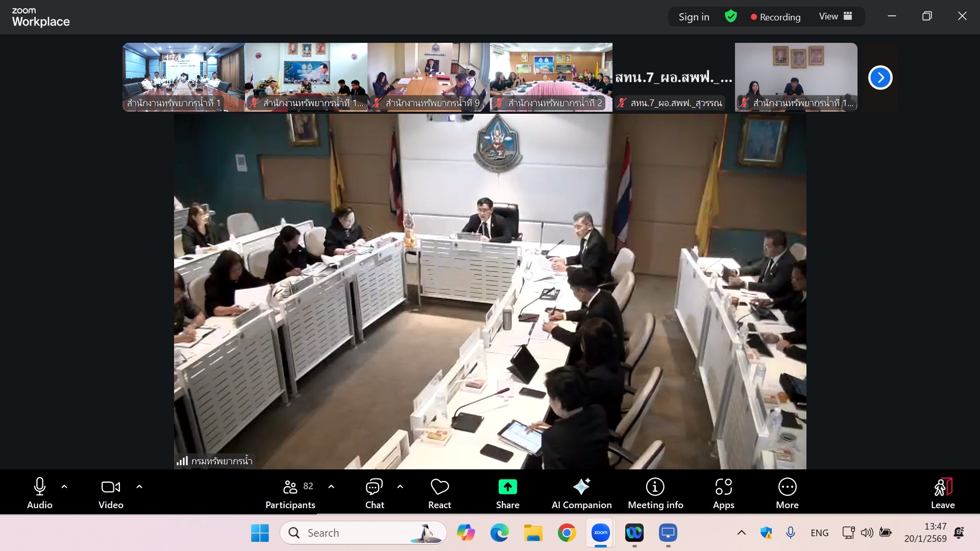Click the green encryption shield icon
Screen dimensions: 980x551
[731, 17]
